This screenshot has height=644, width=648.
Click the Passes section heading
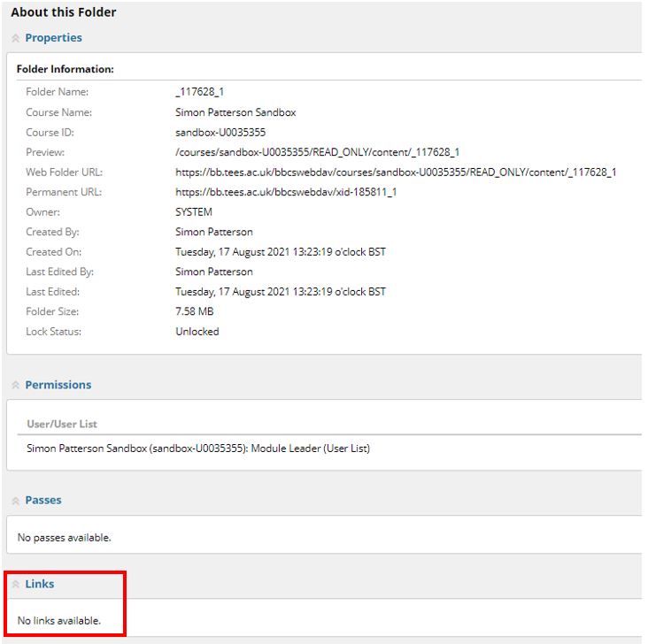pyautogui.click(x=43, y=500)
